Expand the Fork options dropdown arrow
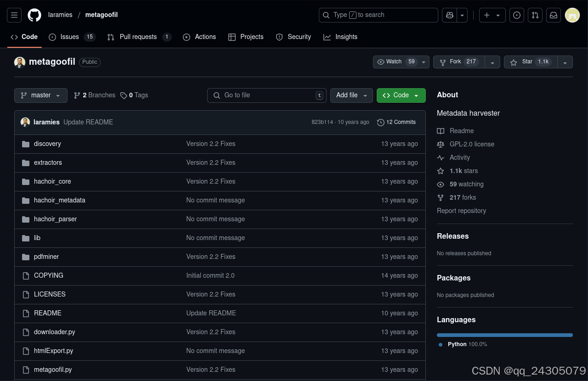Viewport: 588px width, 381px height. tap(492, 62)
